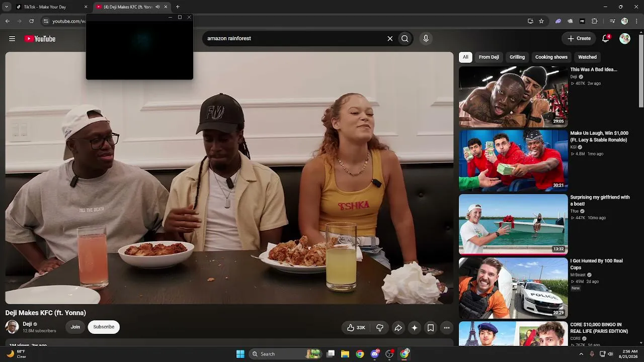644x362 pixels.
Task: Open Task View on the taskbar
Action: click(x=331, y=354)
